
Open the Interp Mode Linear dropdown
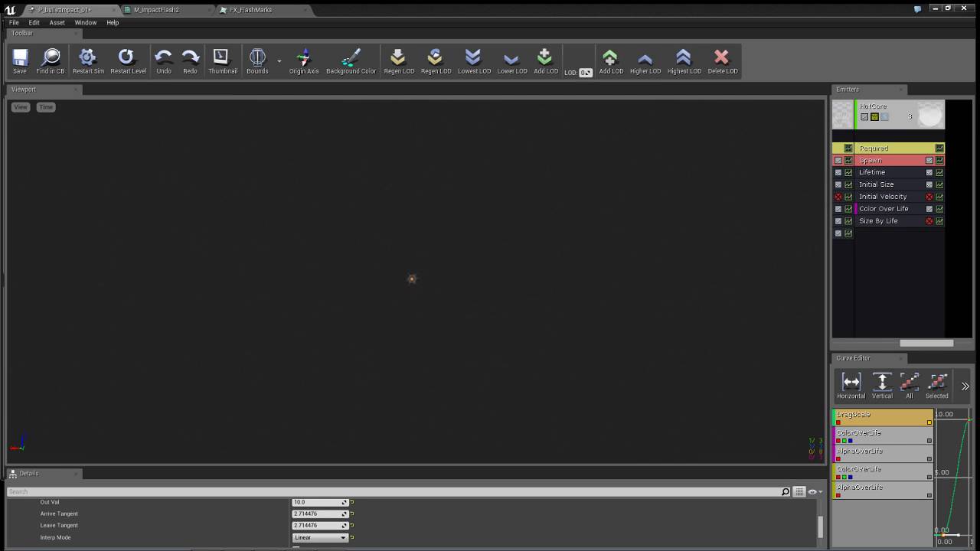coord(320,537)
